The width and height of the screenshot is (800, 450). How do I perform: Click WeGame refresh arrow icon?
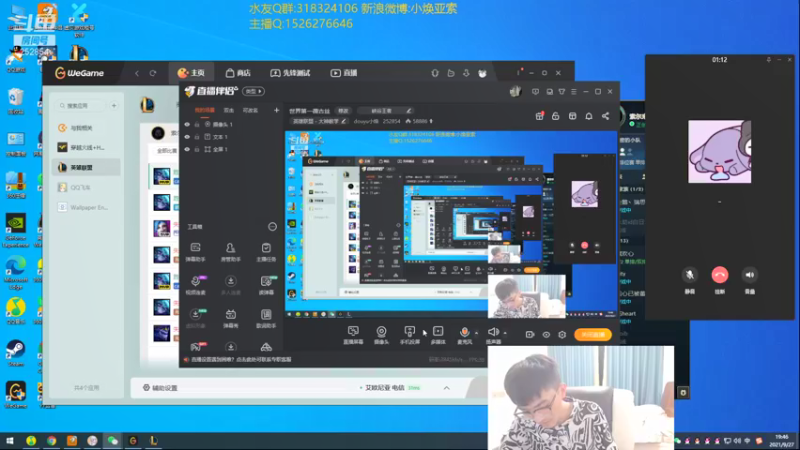(153, 73)
